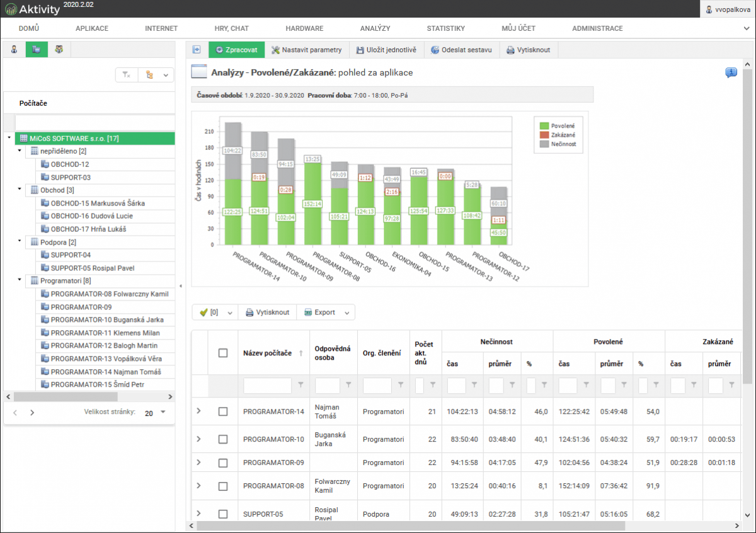Click the Povolené green legend swatch
Viewport: 756px width, 533px height.
click(x=545, y=126)
